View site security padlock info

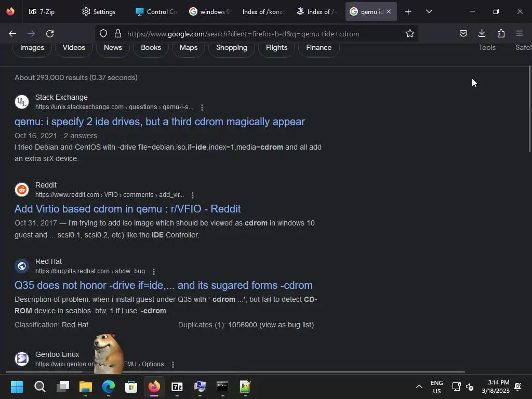[118, 34]
